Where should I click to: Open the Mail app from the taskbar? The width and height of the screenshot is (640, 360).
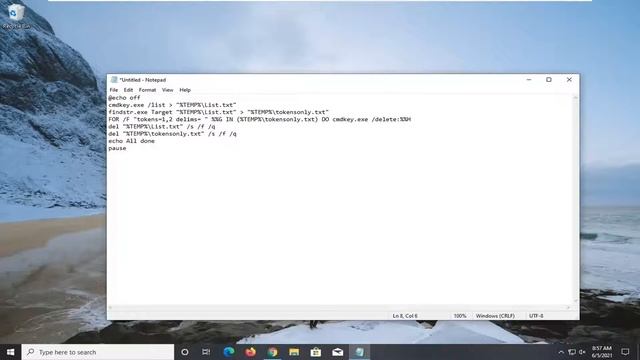338,352
